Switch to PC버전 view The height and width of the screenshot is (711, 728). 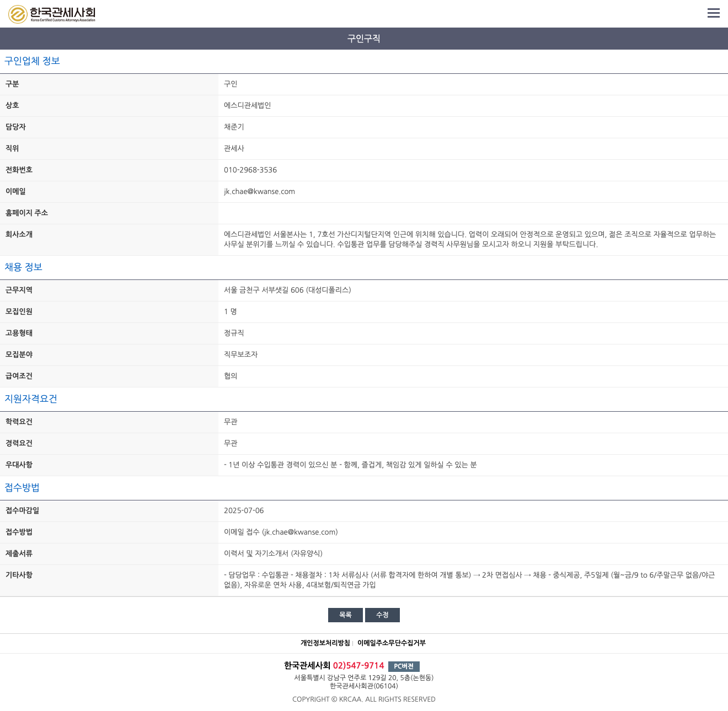pyautogui.click(x=404, y=666)
